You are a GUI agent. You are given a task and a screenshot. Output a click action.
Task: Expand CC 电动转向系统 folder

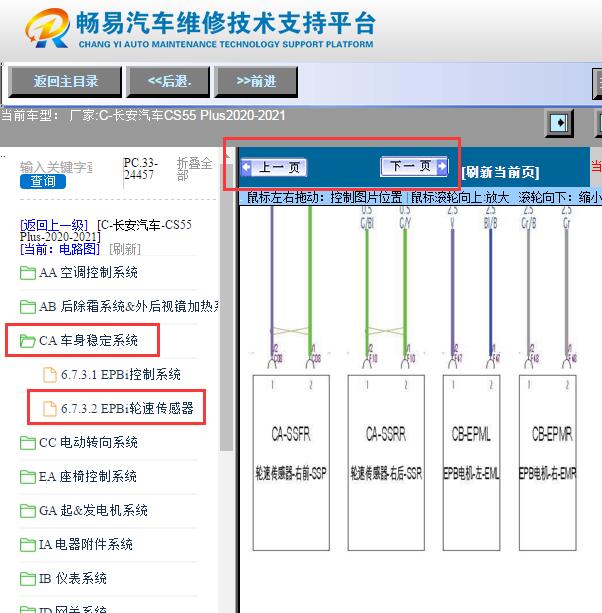(88, 443)
